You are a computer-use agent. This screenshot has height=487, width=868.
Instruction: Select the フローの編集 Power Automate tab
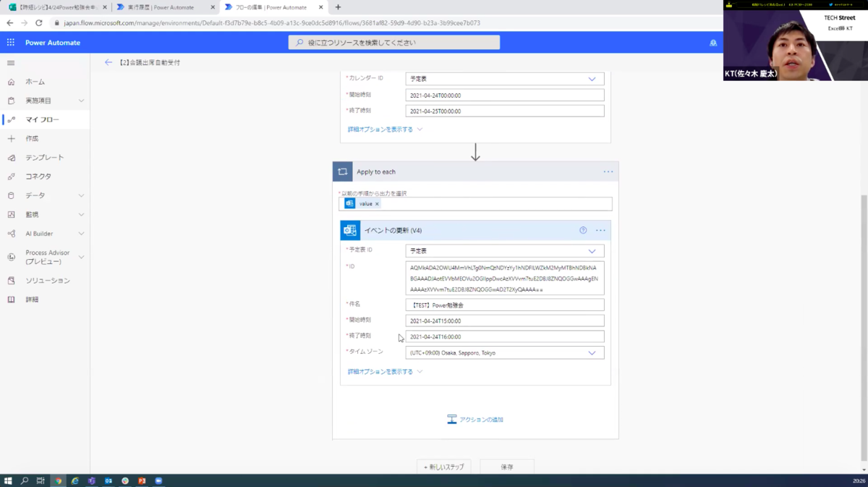tap(273, 7)
